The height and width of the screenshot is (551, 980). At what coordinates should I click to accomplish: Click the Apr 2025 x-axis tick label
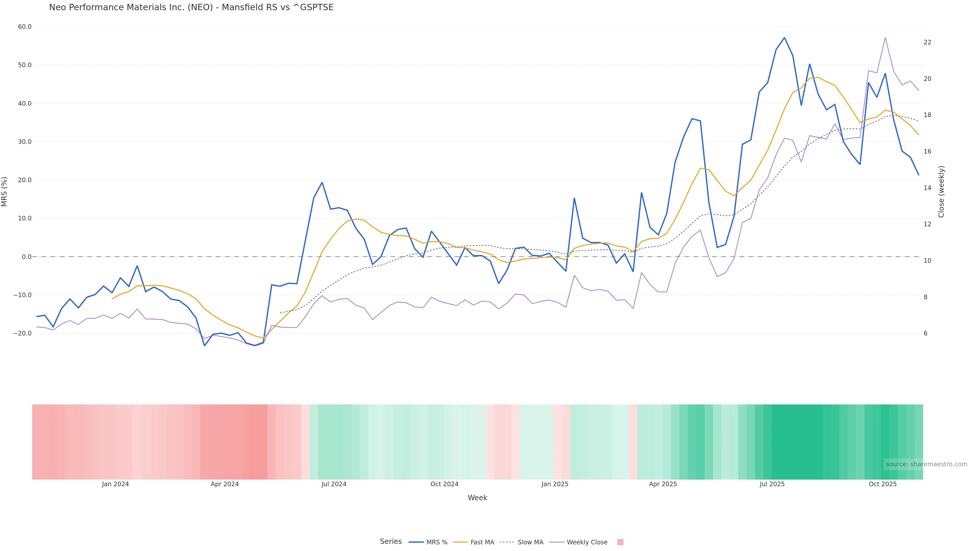[663, 484]
